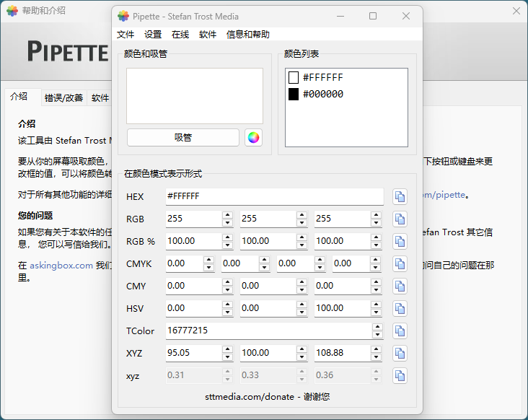This screenshot has height=420, width=528.
Task: Increase the third HSV value with spinner
Action: click(377, 305)
